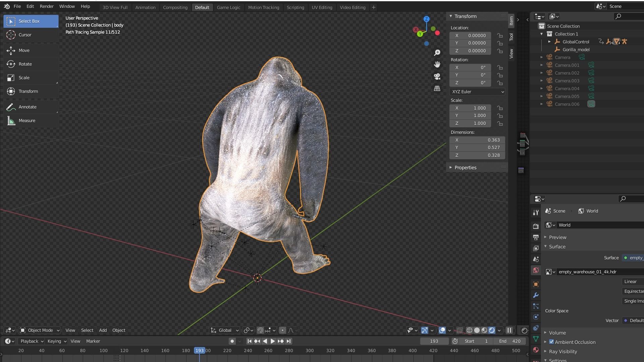Image resolution: width=644 pixels, height=362 pixels.
Task: Open the World properties tab icon
Action: click(536, 270)
